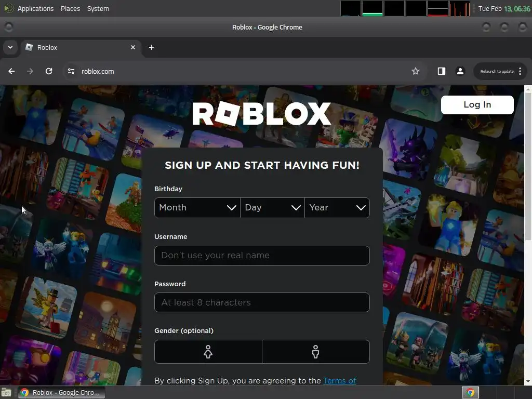The width and height of the screenshot is (532, 399).
Task: Open the tab search dropdown arrow
Action: click(10, 47)
